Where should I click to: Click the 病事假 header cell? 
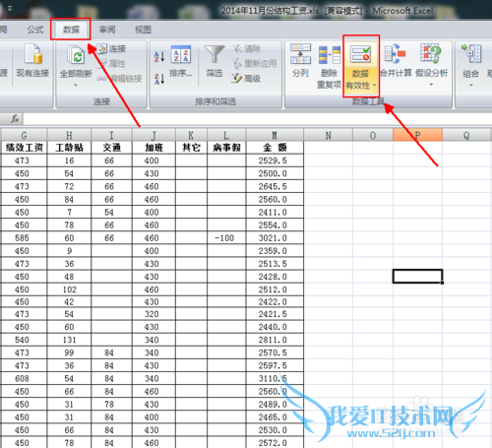(226, 148)
